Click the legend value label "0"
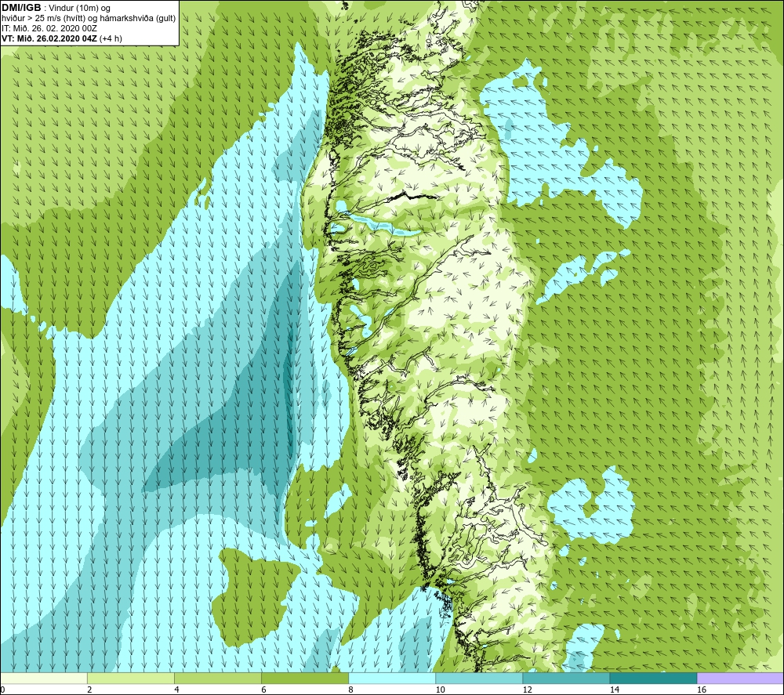Image resolution: width=784 pixels, height=695 pixels. [x=2, y=690]
